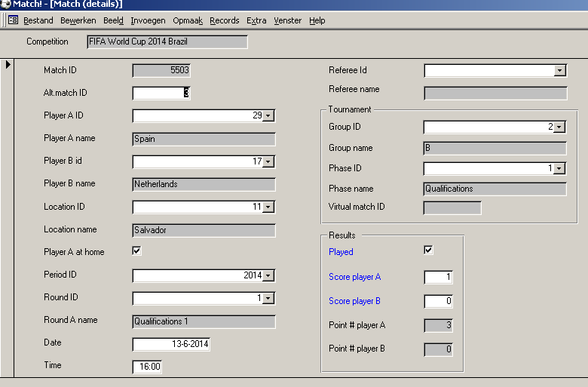The width and height of the screenshot is (588, 387).
Task: Toggle the Player A at home checkbox
Action: tap(137, 250)
